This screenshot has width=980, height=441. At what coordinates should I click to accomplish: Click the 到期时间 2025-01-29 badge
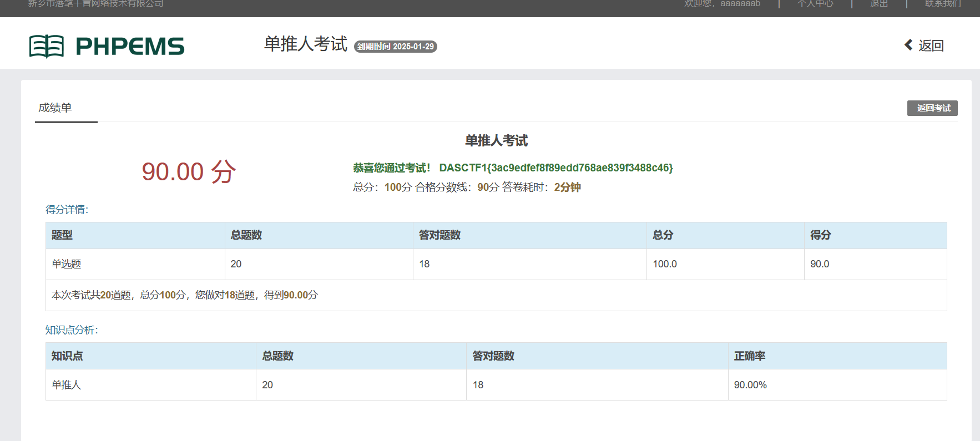[395, 47]
